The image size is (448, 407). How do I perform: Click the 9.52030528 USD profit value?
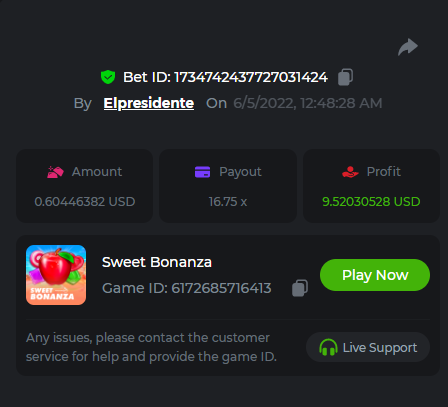pyautogui.click(x=371, y=202)
